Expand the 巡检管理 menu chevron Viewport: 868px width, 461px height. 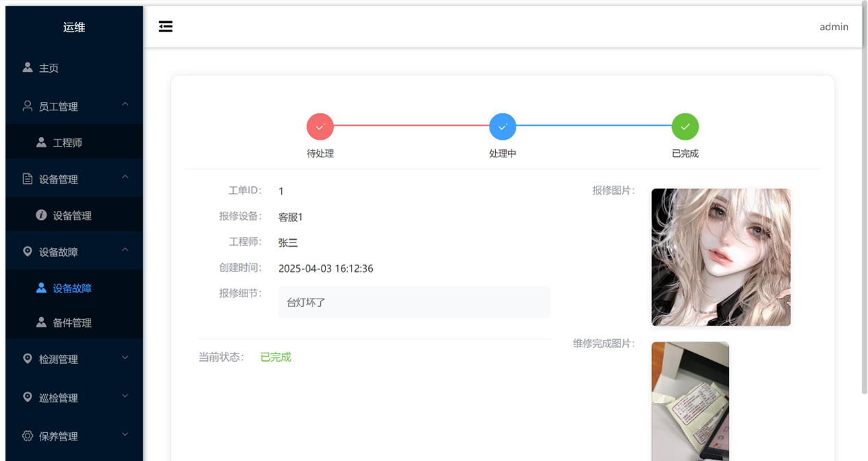(125, 396)
